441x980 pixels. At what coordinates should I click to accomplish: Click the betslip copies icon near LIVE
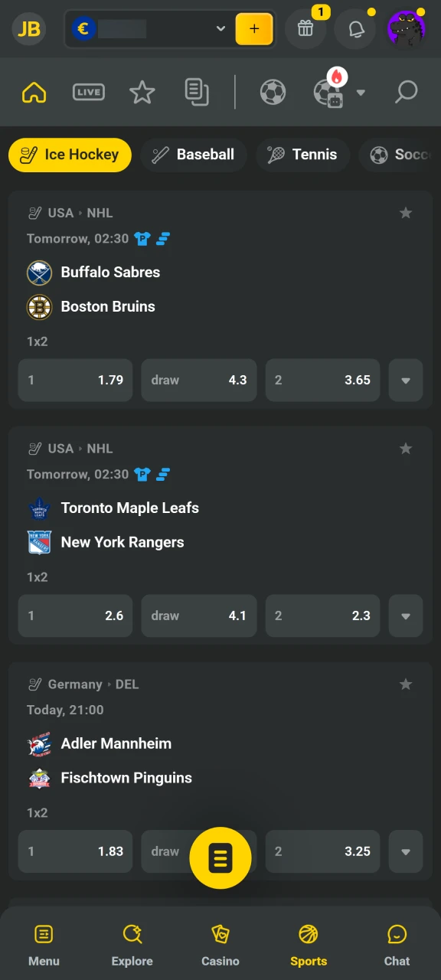197,91
